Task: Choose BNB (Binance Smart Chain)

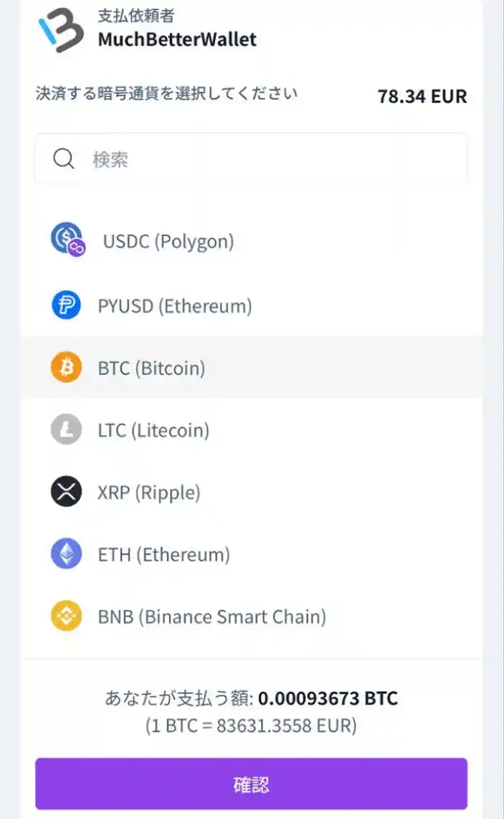Action: (212, 617)
